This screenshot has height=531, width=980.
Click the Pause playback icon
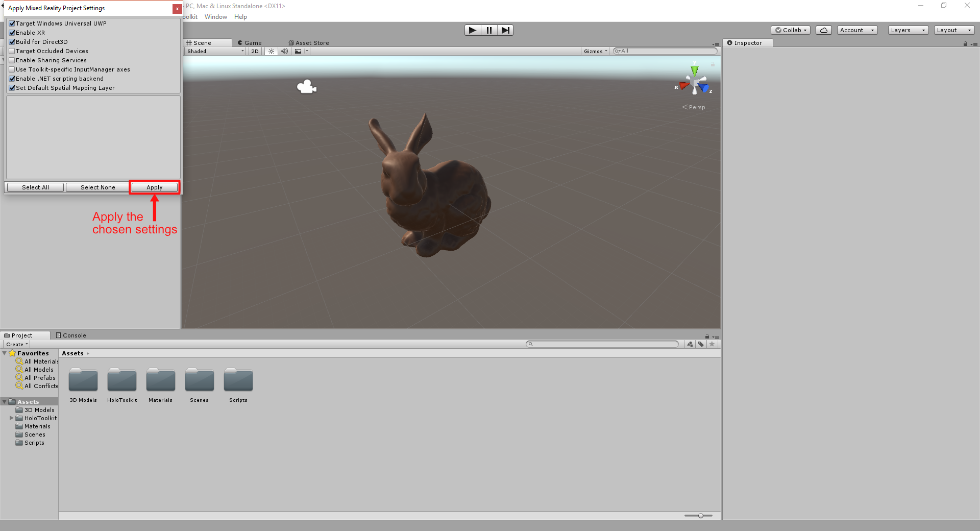(x=488, y=30)
